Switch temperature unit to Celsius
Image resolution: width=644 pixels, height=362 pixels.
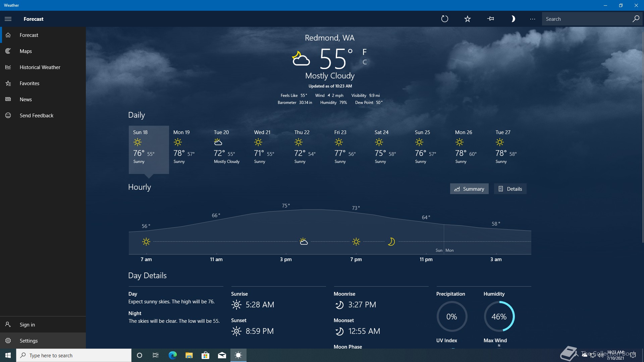365,62
